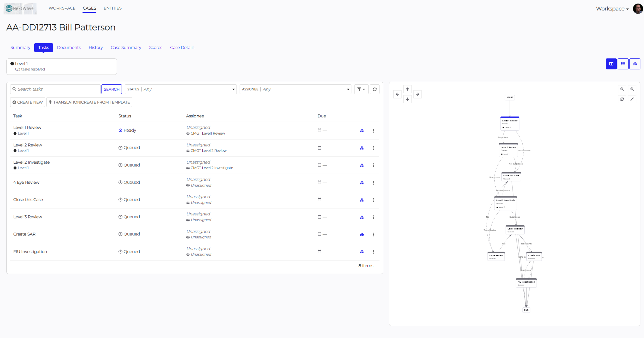Collapse the workflow diagram panel

coord(632,99)
